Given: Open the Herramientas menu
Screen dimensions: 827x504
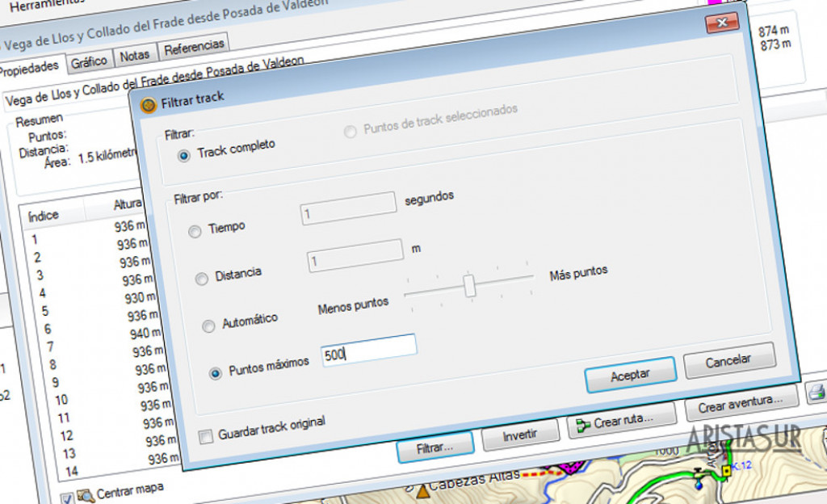Looking at the screenshot, I should [46, 5].
